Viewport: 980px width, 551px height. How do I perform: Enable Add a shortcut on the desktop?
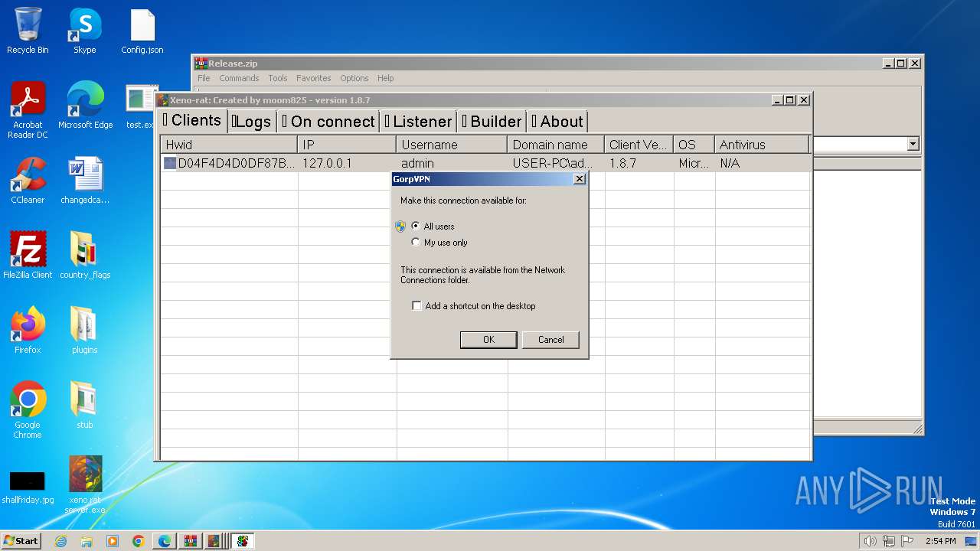pyautogui.click(x=473, y=306)
